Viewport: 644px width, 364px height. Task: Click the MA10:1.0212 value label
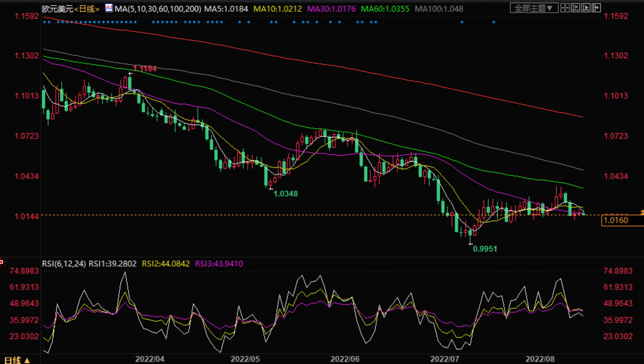(277, 9)
